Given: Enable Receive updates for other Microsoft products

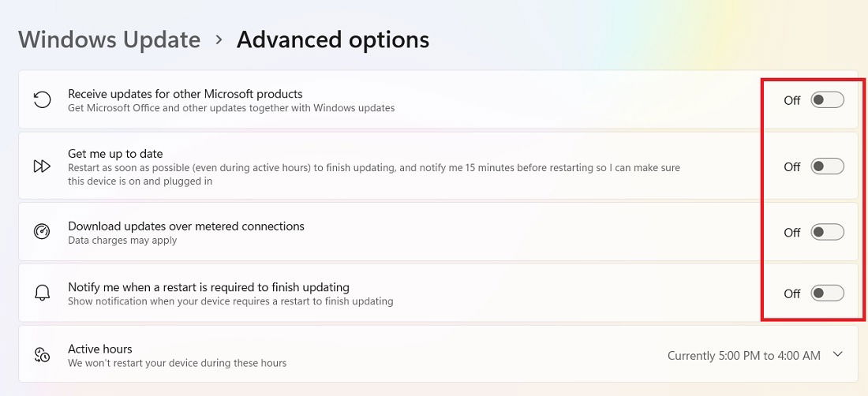Looking at the screenshot, I should (827, 100).
